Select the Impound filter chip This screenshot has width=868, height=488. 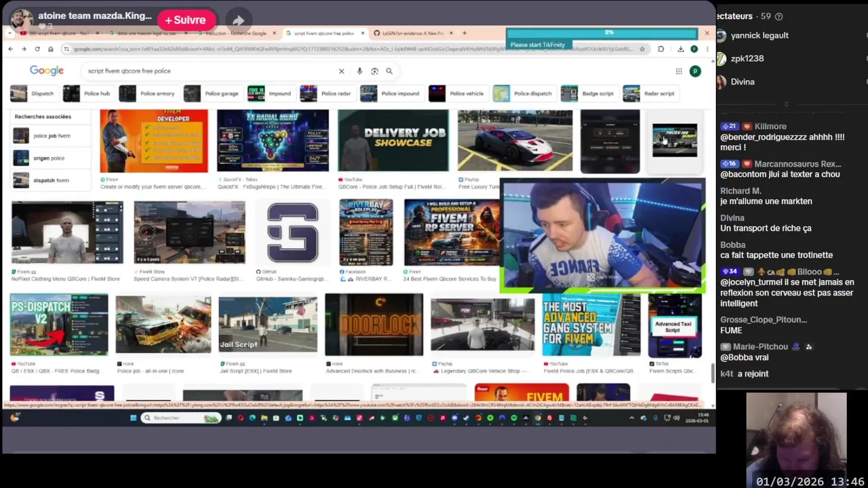click(270, 94)
